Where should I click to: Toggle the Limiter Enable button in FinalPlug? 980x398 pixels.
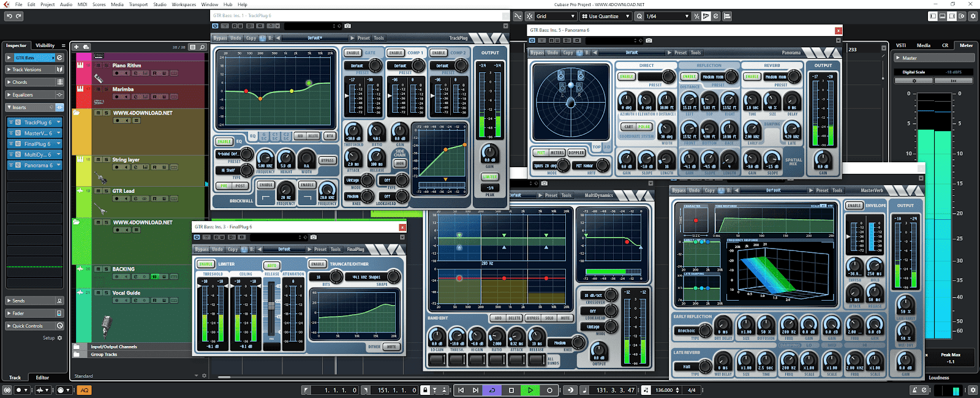point(206,264)
